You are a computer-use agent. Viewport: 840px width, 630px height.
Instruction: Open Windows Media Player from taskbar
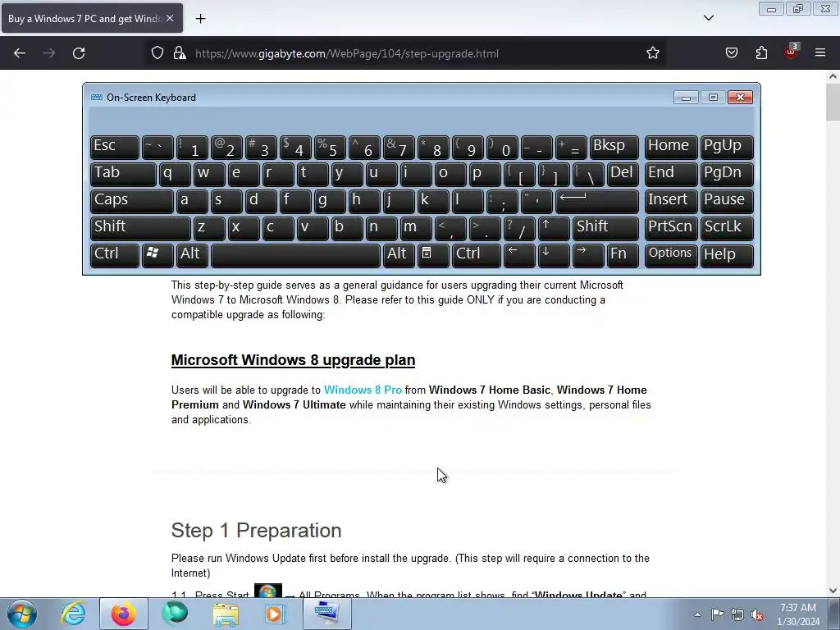[276, 614]
